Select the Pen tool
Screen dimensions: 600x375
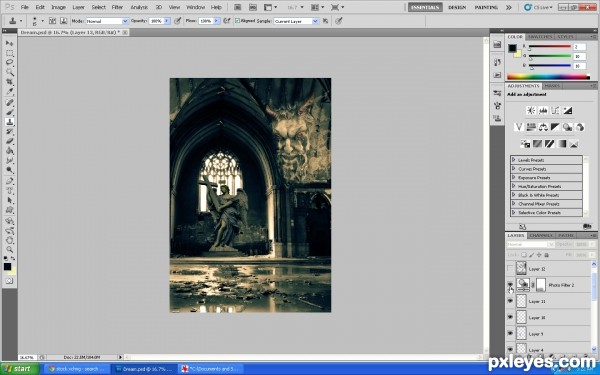pyautogui.click(x=10, y=181)
